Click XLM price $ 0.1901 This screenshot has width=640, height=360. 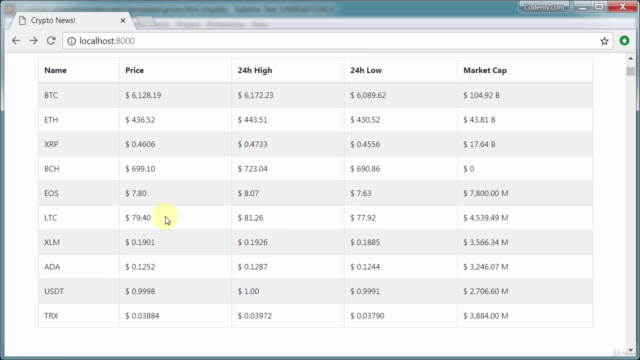[x=140, y=242]
